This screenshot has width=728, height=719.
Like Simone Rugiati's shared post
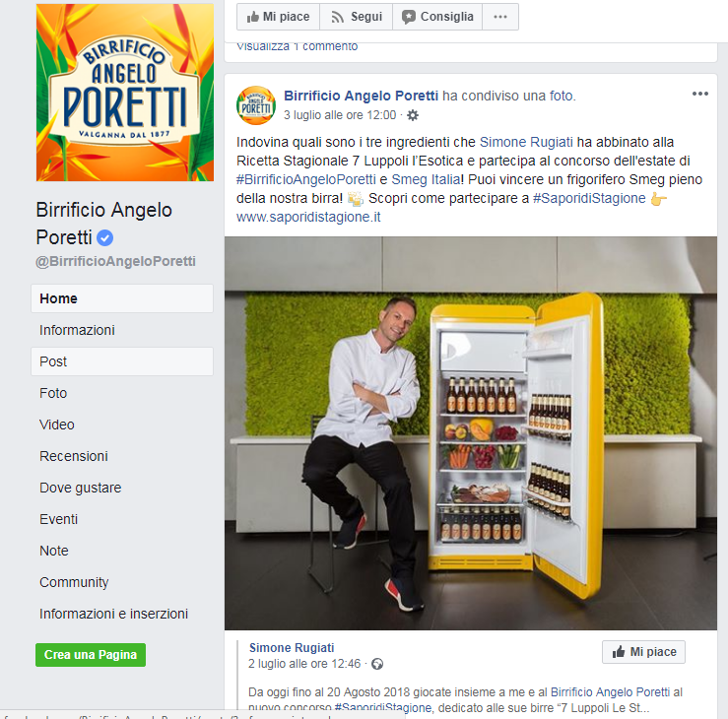click(x=643, y=652)
